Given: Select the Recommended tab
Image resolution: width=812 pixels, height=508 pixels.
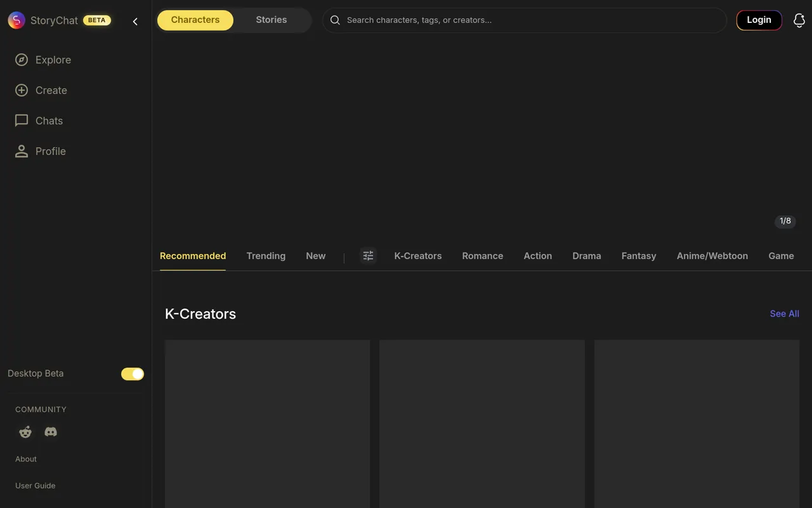Looking at the screenshot, I should tap(193, 256).
